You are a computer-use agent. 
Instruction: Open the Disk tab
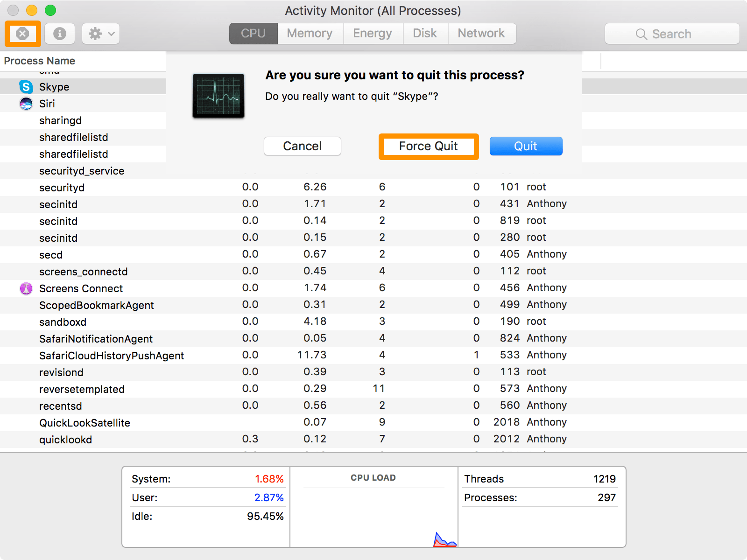coord(425,33)
